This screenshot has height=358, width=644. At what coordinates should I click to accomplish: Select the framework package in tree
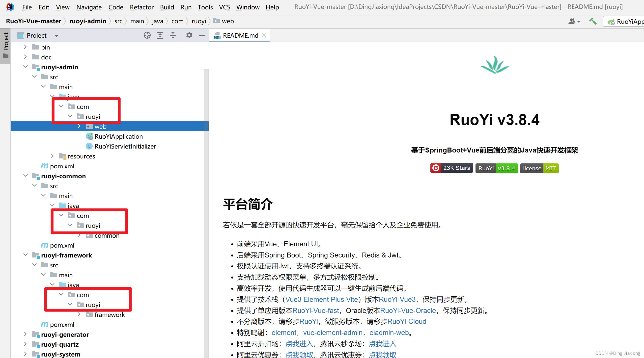coord(110,315)
